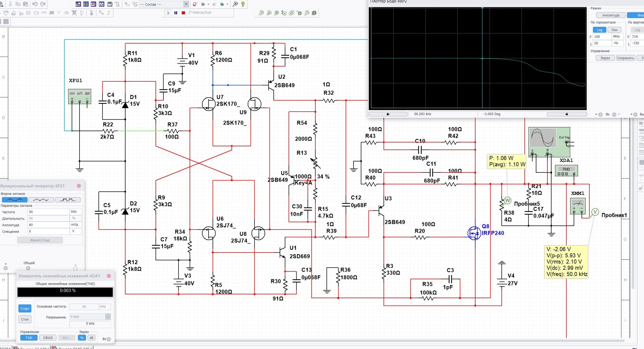The image size is (644, 349).
Task: Pause the running simulation
Action: [x=176, y=13]
